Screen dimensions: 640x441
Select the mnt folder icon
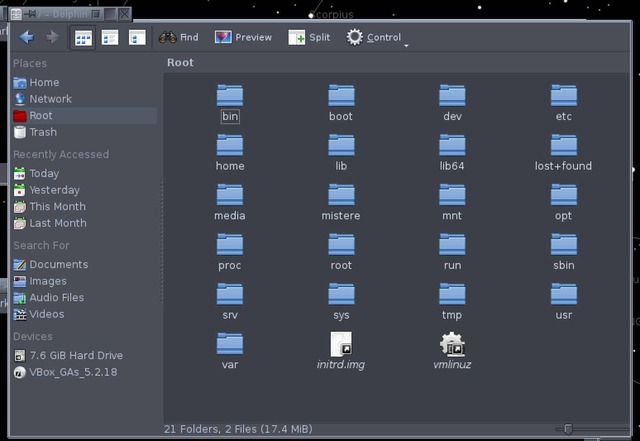tap(452, 195)
